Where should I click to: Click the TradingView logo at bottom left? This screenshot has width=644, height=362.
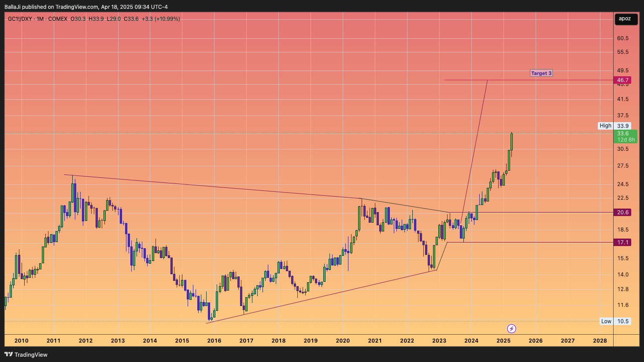click(26, 355)
